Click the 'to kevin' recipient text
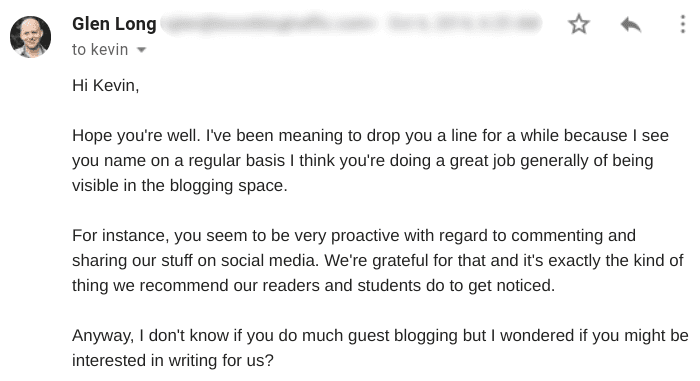Screen dimensions: 700x381 point(100,50)
